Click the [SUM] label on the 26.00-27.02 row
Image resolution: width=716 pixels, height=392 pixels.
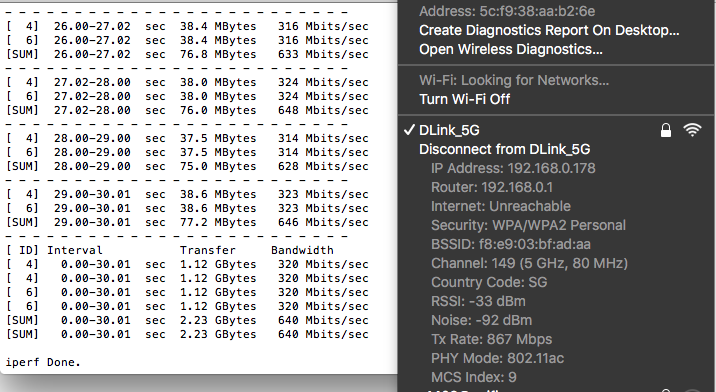[x=22, y=54]
